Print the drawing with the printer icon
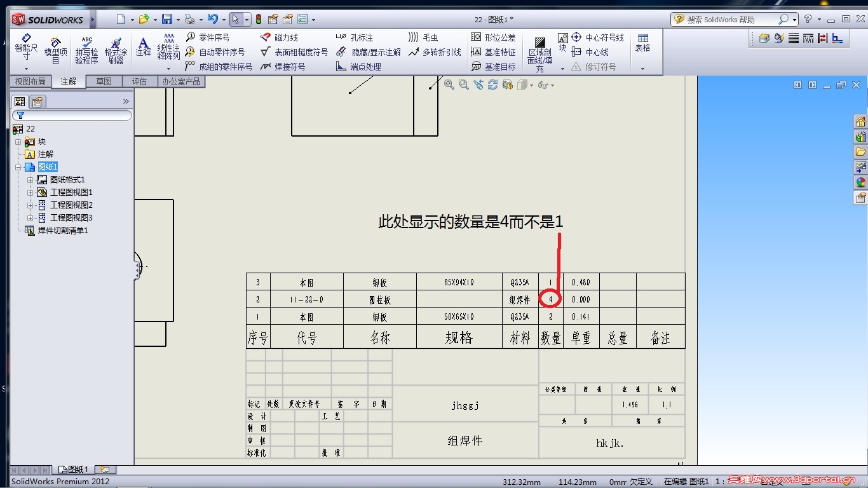 click(x=189, y=19)
